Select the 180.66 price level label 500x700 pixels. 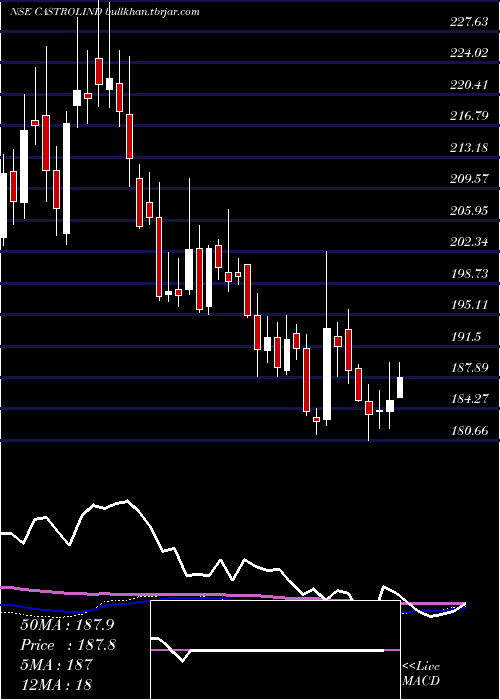(469, 431)
